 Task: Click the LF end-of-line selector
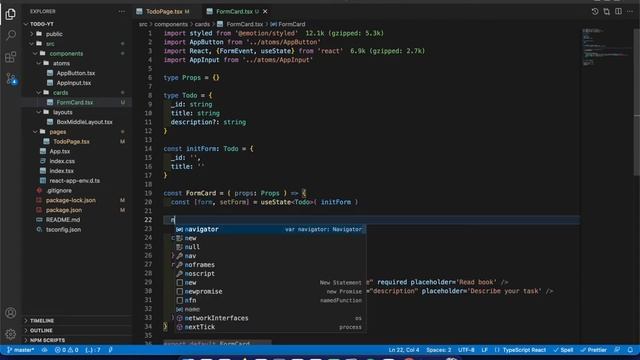(484, 350)
